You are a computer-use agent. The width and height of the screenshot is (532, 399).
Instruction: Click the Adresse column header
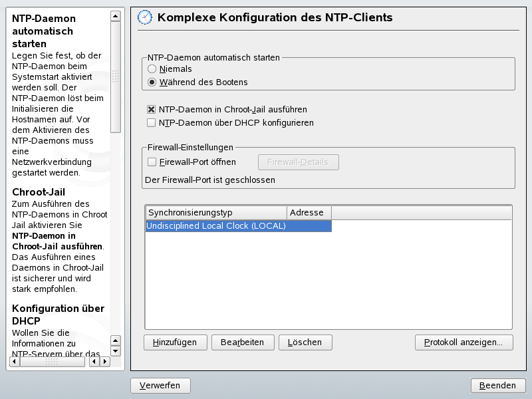click(308, 212)
